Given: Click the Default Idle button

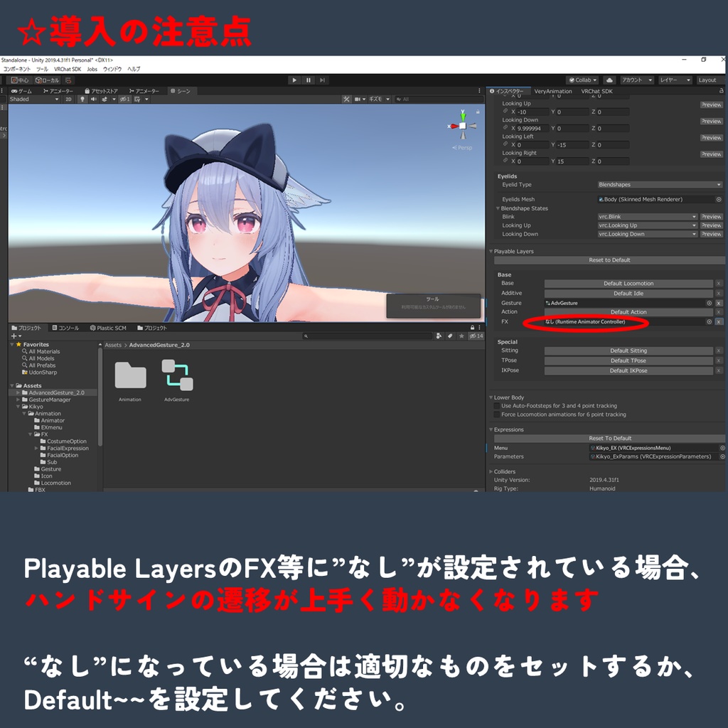Looking at the screenshot, I should [x=628, y=294].
